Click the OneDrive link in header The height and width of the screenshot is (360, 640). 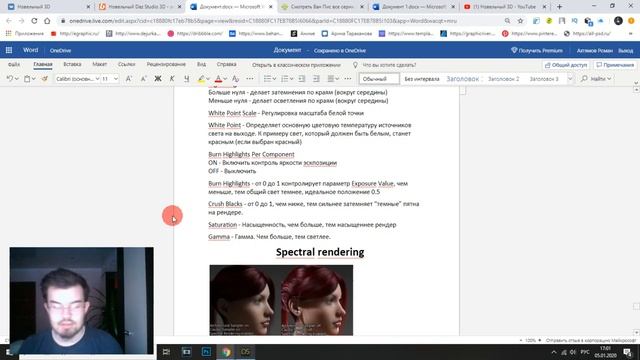click(x=60, y=51)
